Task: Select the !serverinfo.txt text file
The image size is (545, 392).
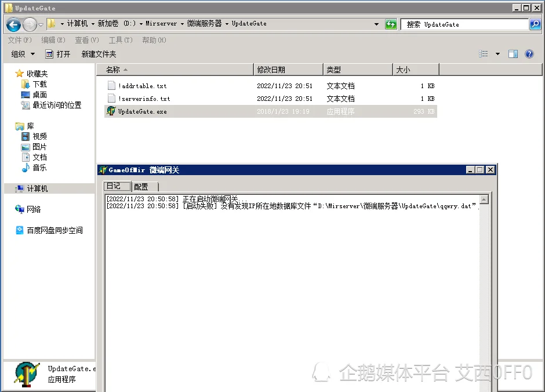Action: (x=144, y=99)
